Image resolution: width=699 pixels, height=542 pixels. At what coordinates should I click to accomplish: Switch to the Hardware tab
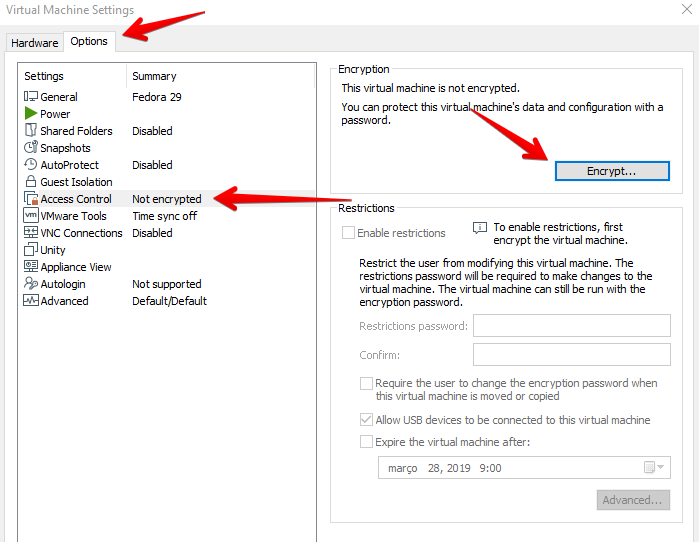[34, 43]
